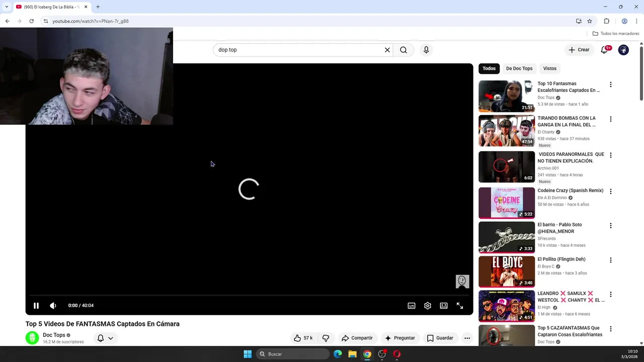Switch to theater mode view
Screen dimensions: 644x362
(x=444, y=306)
